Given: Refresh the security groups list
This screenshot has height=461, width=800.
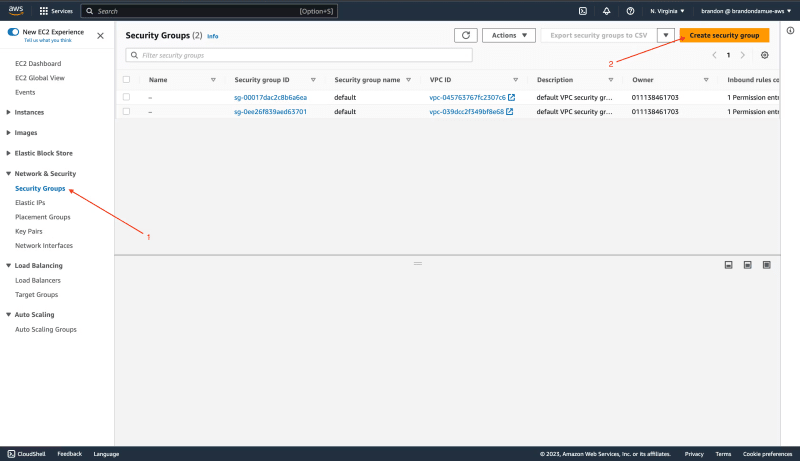Looking at the screenshot, I should tap(466, 35).
